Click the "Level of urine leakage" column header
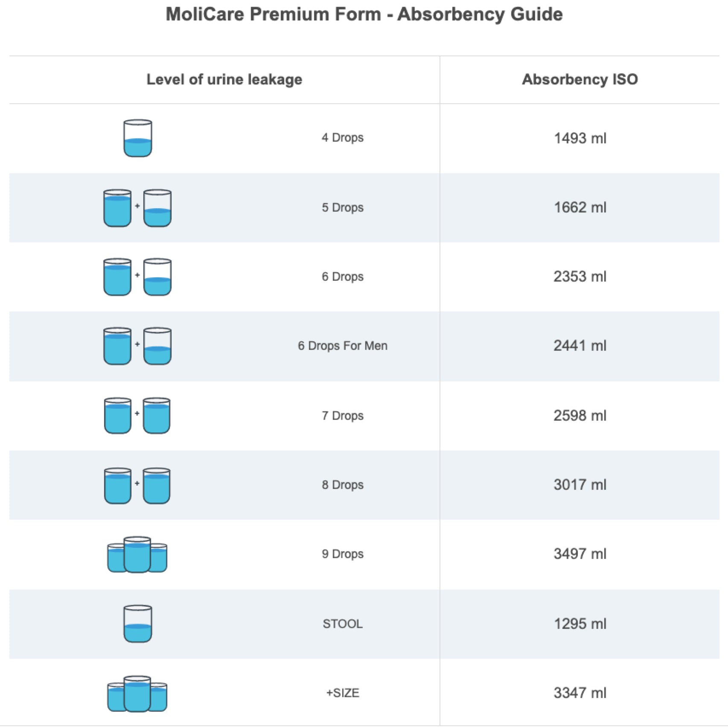Image resolution: width=728 pixels, height=727 pixels. click(x=224, y=79)
